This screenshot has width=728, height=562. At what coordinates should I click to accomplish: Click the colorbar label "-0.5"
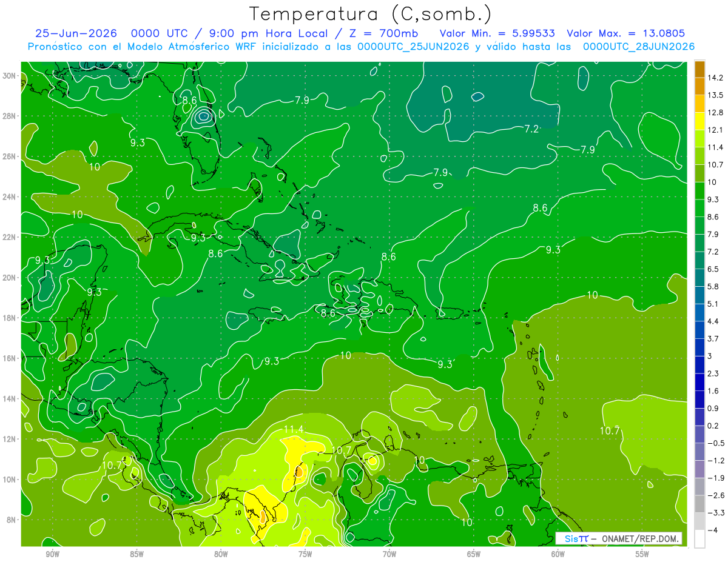[x=715, y=443]
